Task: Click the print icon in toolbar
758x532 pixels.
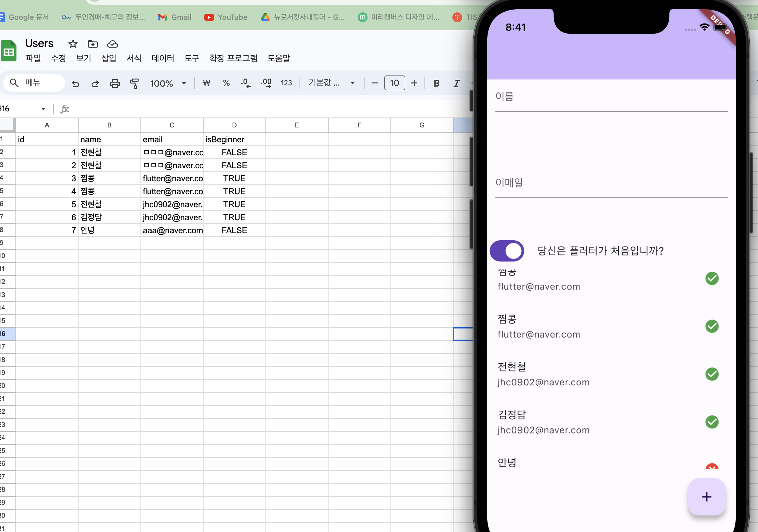Action: click(x=115, y=83)
